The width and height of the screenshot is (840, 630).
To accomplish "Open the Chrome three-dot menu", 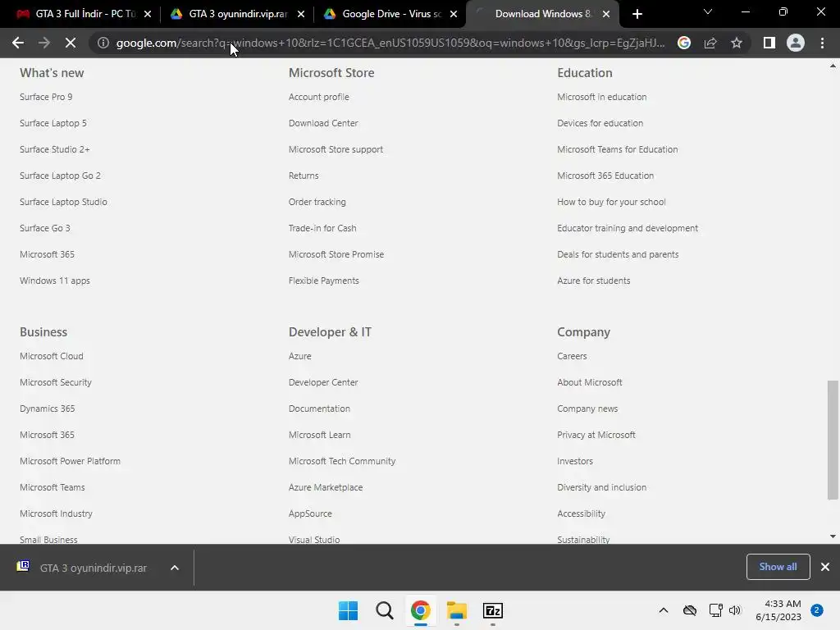I will coord(822,43).
